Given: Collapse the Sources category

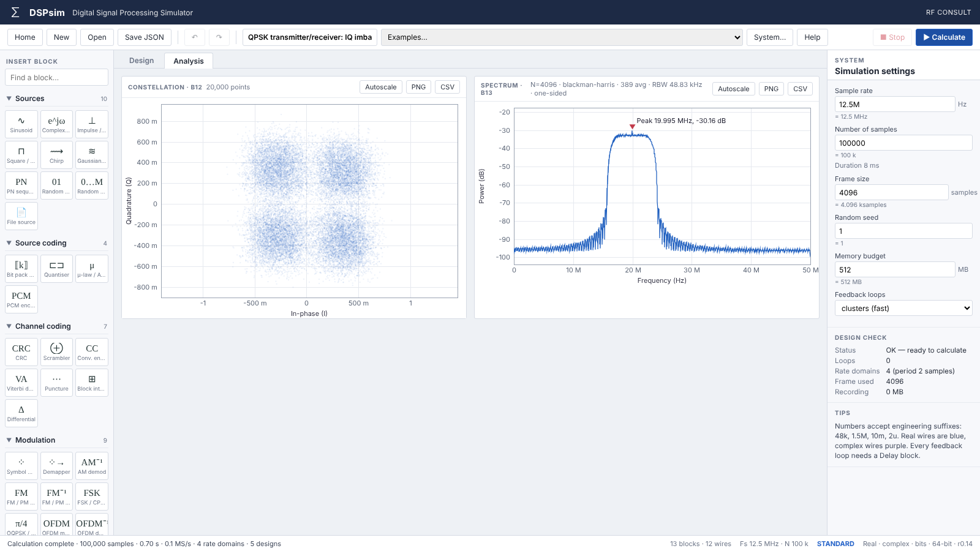Looking at the screenshot, I should click(56, 99).
